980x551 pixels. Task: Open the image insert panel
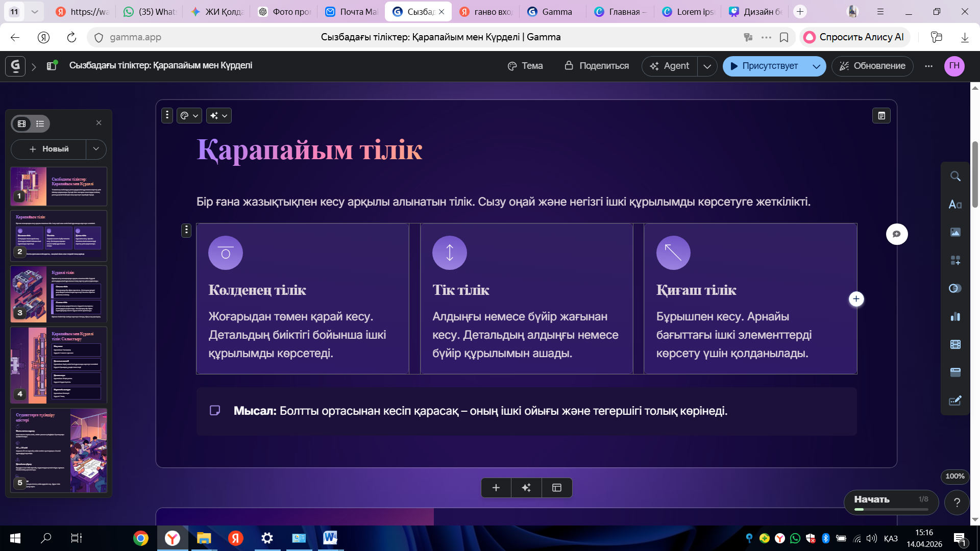tap(955, 233)
